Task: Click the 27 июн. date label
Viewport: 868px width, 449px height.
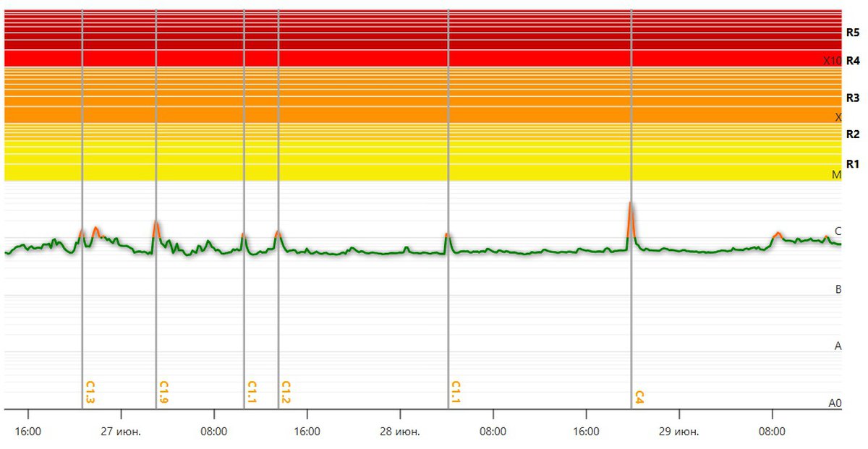Action: (121, 432)
